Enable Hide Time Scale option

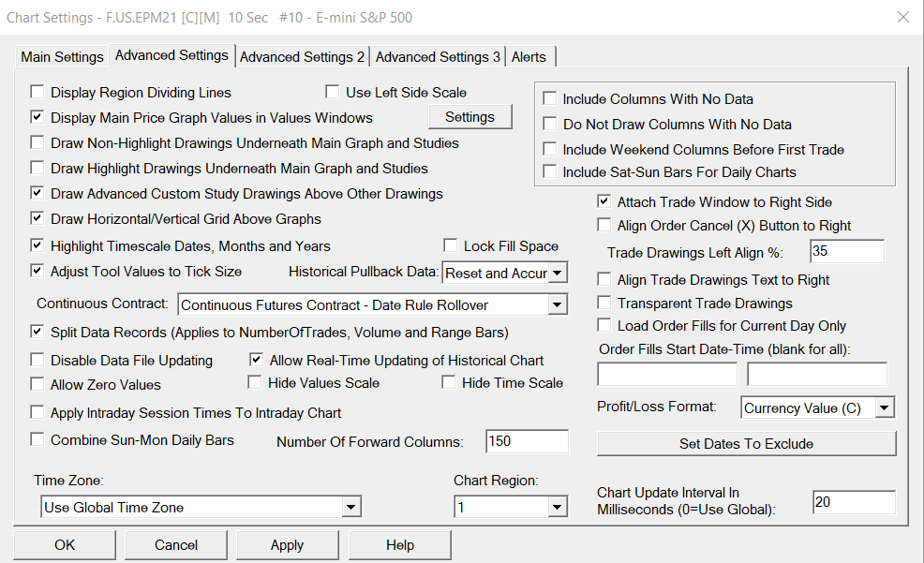click(449, 382)
